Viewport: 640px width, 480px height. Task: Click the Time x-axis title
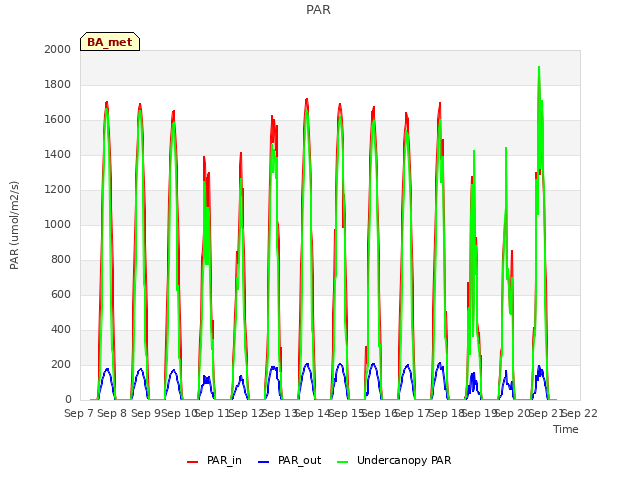click(x=566, y=429)
